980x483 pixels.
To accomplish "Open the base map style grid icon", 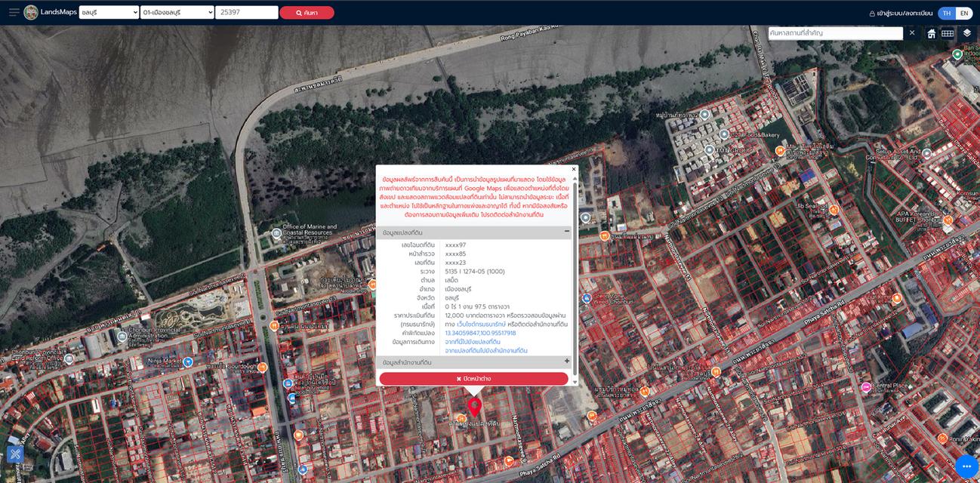I will (x=948, y=33).
